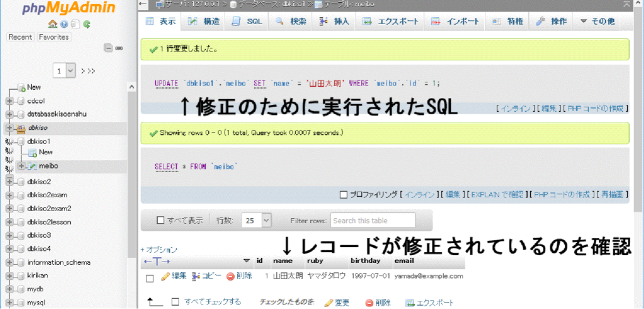Tick the checkbox for 山田太朗 row

tap(150, 277)
